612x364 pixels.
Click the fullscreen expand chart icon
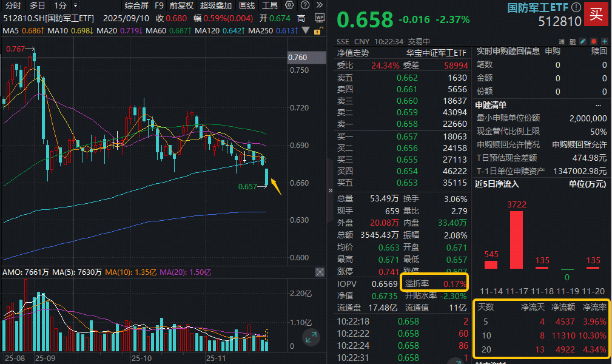pyautogui.click(x=311, y=338)
